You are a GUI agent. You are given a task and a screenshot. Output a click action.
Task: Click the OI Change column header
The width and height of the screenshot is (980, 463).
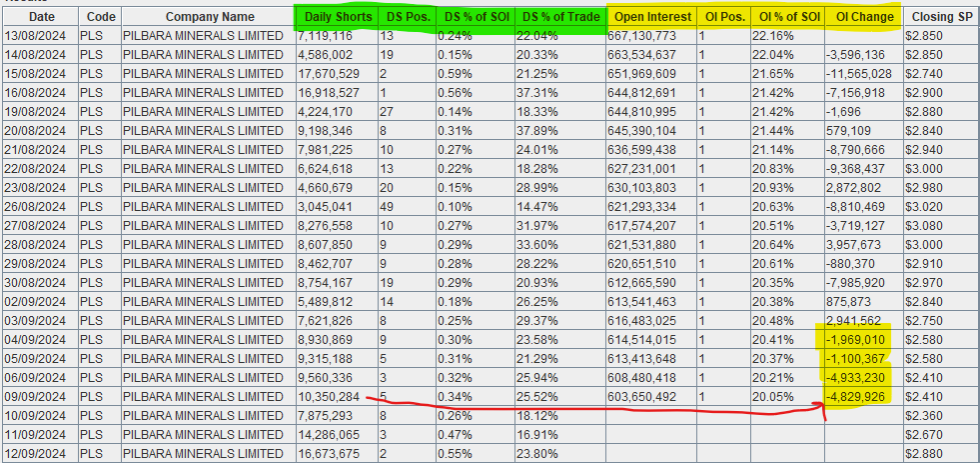(864, 17)
